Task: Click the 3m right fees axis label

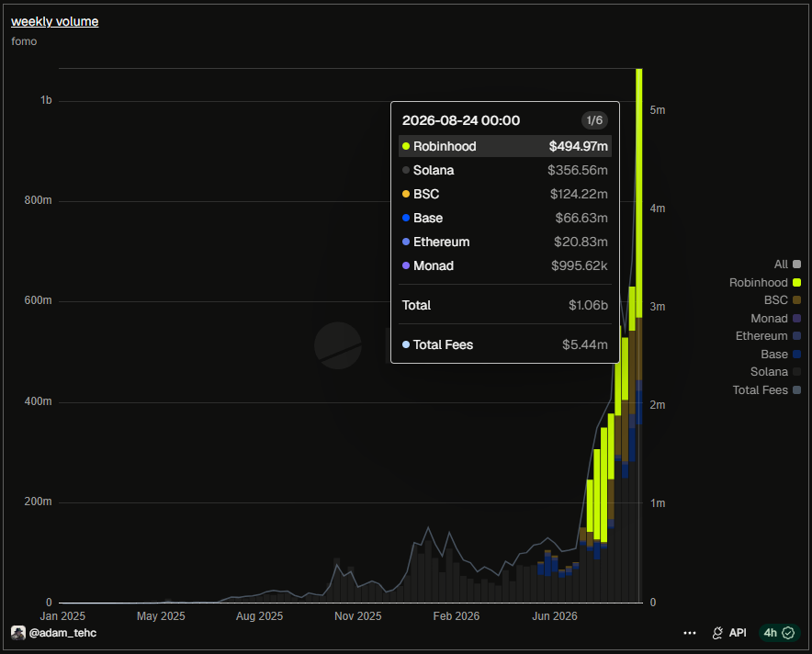Action: click(657, 307)
